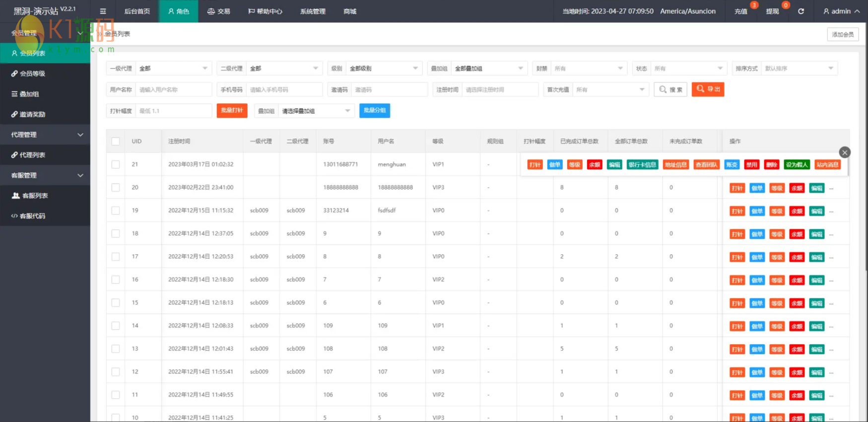Close the action popup with X icon
Viewport: 868px width, 422px height.
tap(844, 152)
